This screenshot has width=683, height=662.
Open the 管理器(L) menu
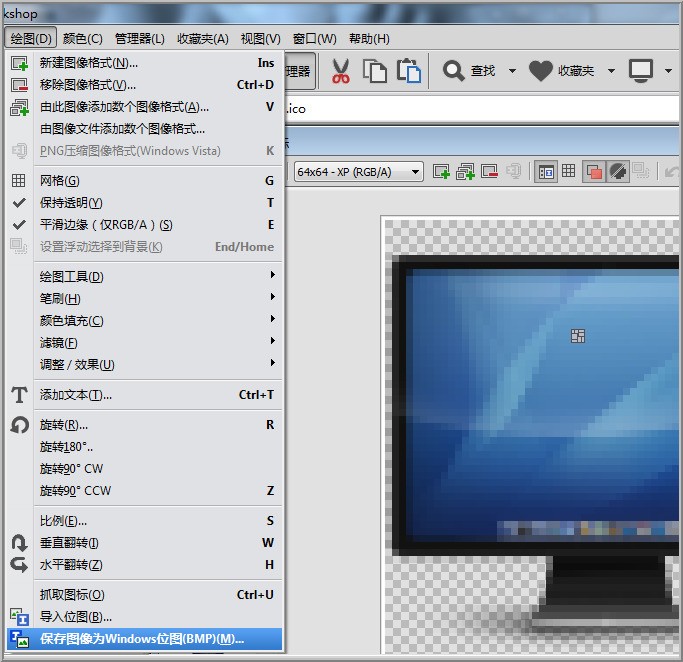(x=139, y=38)
